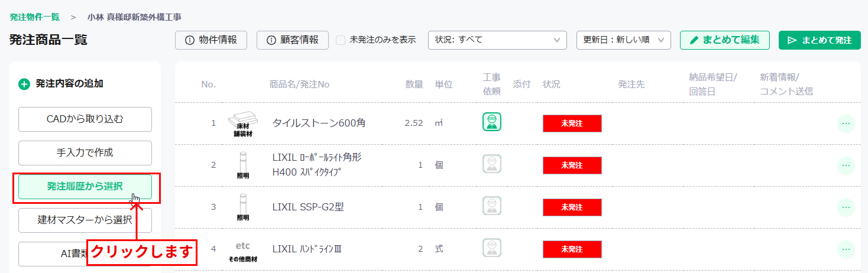Open the more-options menu for タイルストーン600角

[846, 123]
